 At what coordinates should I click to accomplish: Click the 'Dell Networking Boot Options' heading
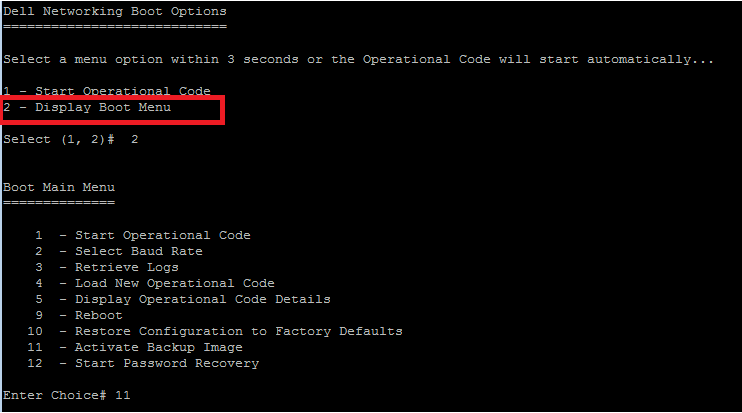[x=115, y=11]
